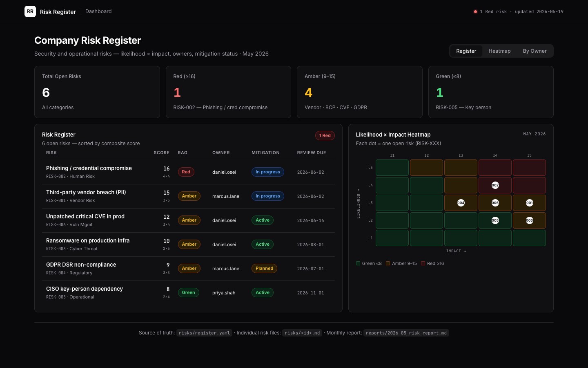Click owner priya.shah
The image size is (588, 368).
(x=224, y=293)
